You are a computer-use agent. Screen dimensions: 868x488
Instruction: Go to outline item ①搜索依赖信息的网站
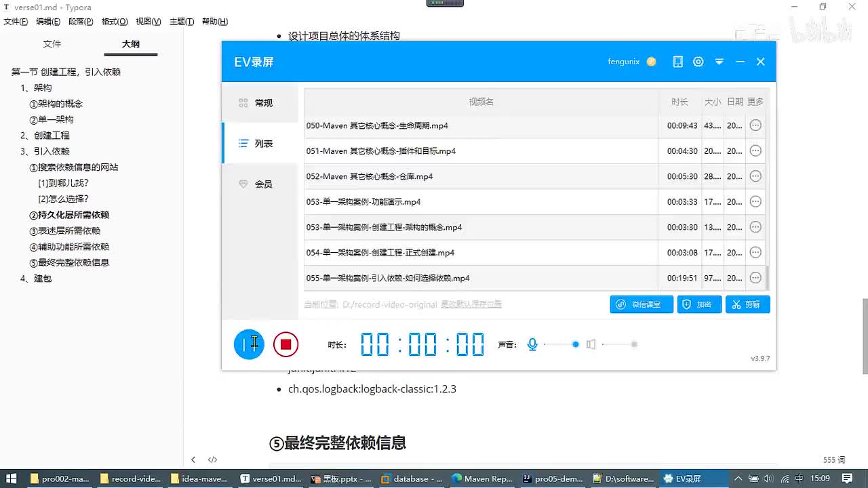tap(73, 167)
